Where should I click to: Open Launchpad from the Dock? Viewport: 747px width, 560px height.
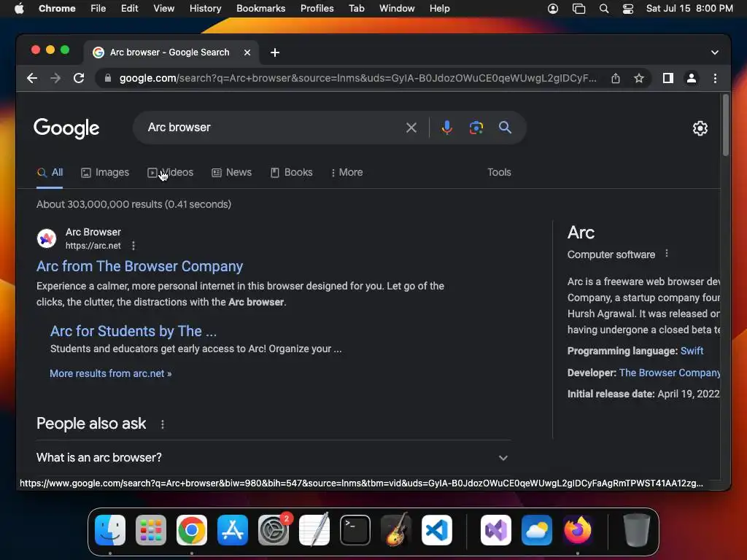tap(151, 530)
